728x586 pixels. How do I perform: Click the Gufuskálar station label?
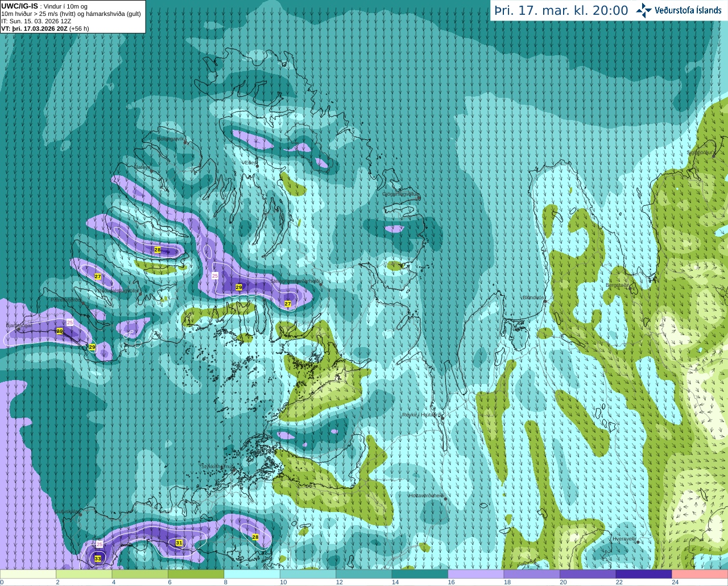tap(67, 511)
